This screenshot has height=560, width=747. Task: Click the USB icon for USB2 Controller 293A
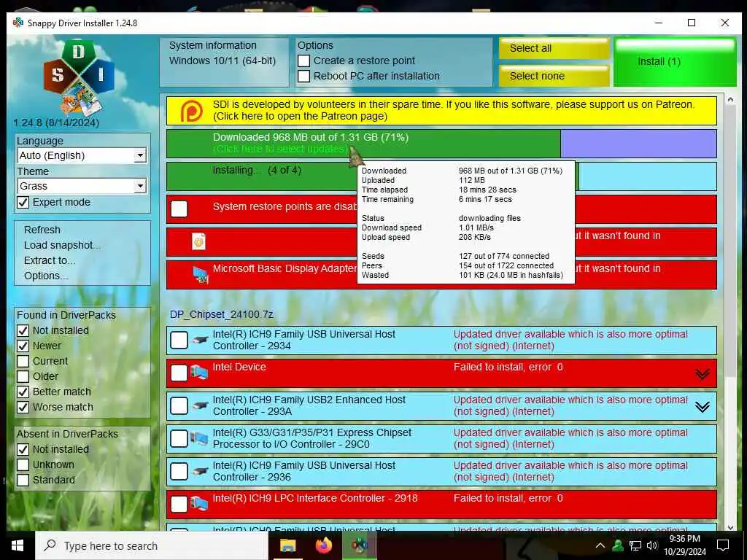pos(201,405)
